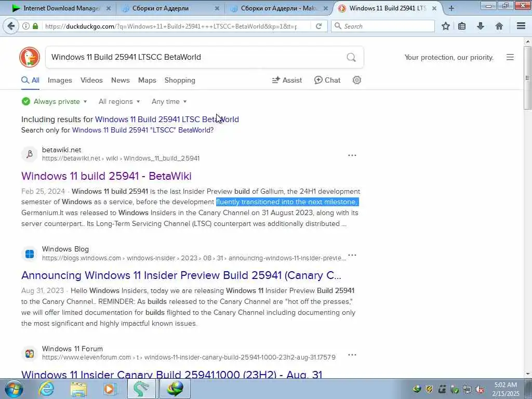Search only for "LTSCC" exact query link
Viewport: 532px width, 399px height.
click(x=143, y=130)
